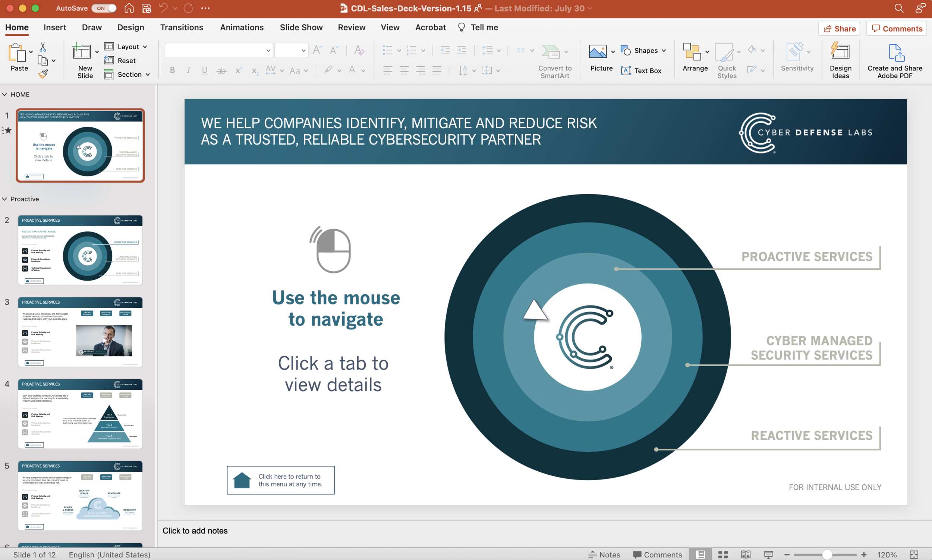Center-align the text
The width and height of the screenshot is (932, 560).
(x=404, y=70)
